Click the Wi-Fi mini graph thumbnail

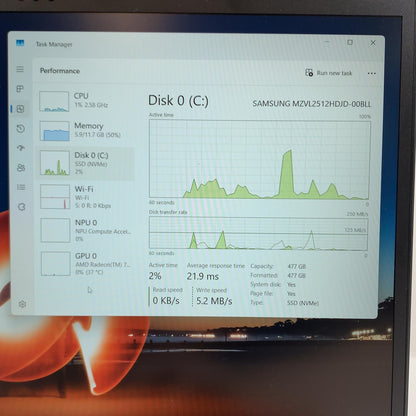point(55,197)
